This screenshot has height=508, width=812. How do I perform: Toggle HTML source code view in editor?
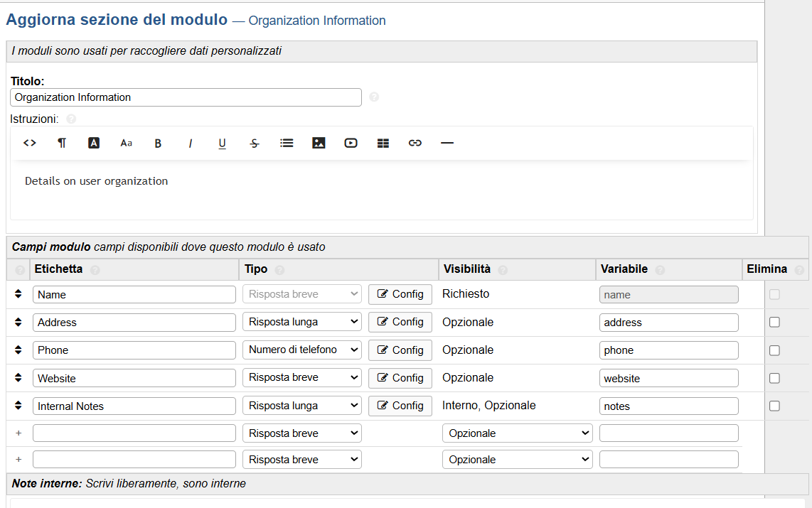tap(29, 143)
